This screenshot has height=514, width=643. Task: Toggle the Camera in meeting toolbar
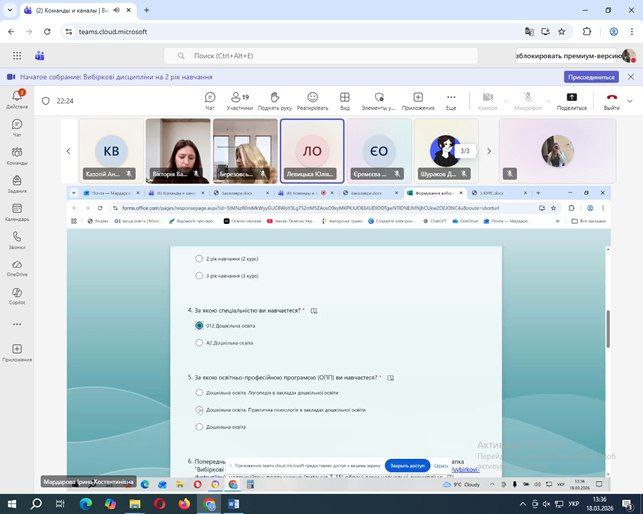[488, 100]
